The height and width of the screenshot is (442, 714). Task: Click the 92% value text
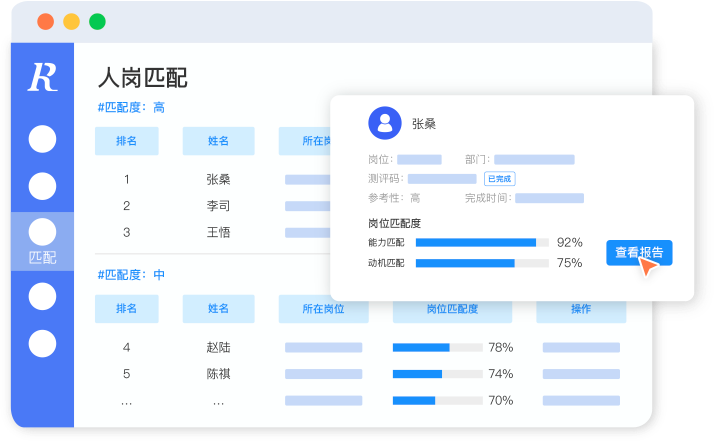tap(570, 243)
